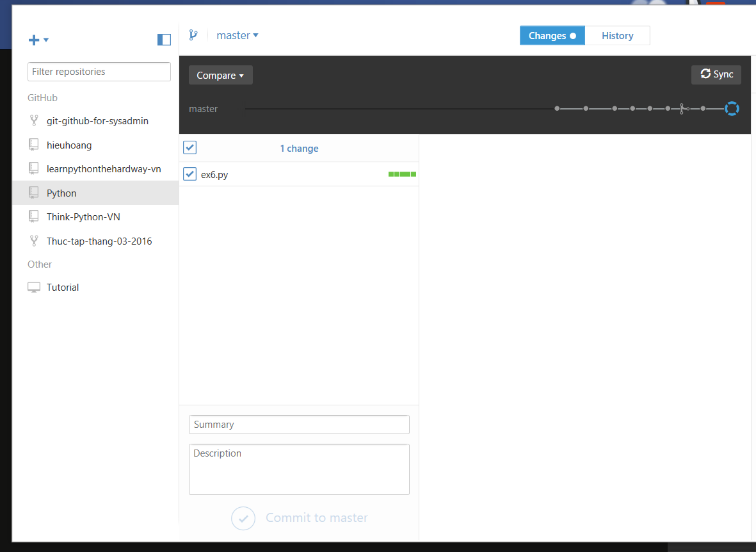Select the Changes tab
This screenshot has width=756, height=552.
point(551,35)
